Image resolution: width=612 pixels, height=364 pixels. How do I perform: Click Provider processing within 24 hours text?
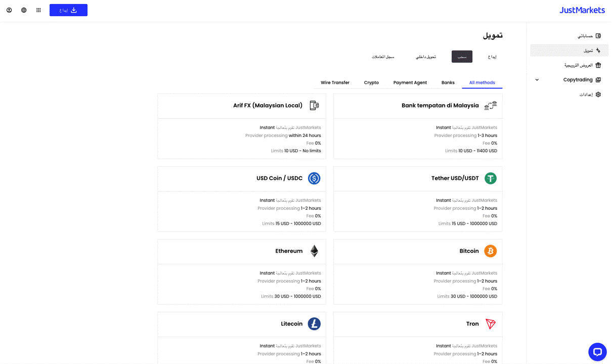point(283,135)
